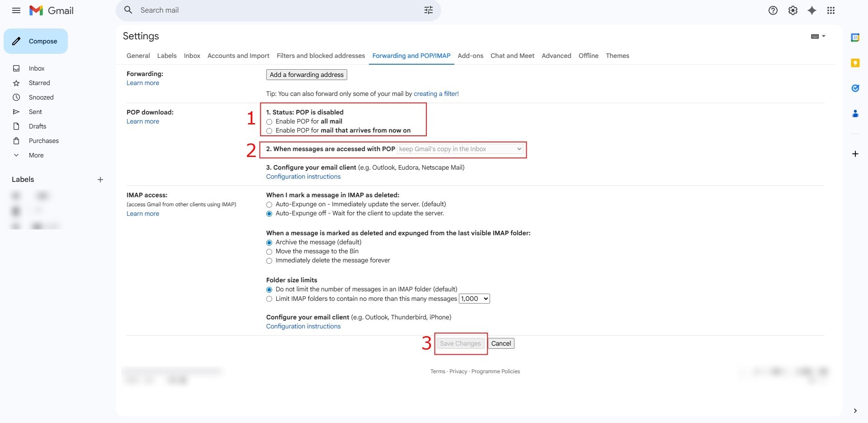Open the IMAP folder message limit dropdown
868x423 pixels.
tap(474, 299)
